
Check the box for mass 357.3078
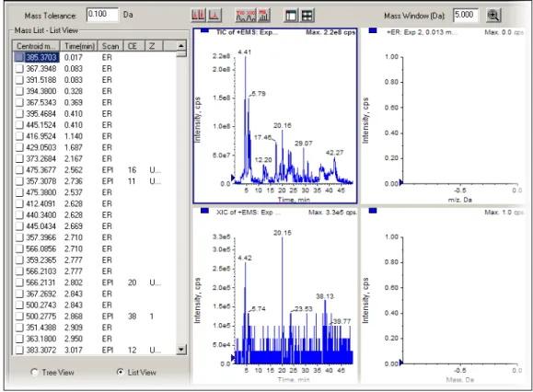19,181
